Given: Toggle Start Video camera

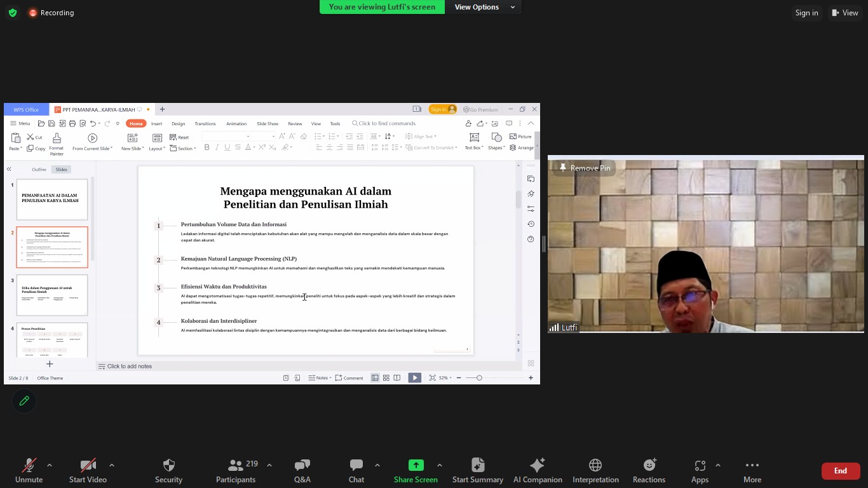Looking at the screenshot, I should pyautogui.click(x=88, y=470).
